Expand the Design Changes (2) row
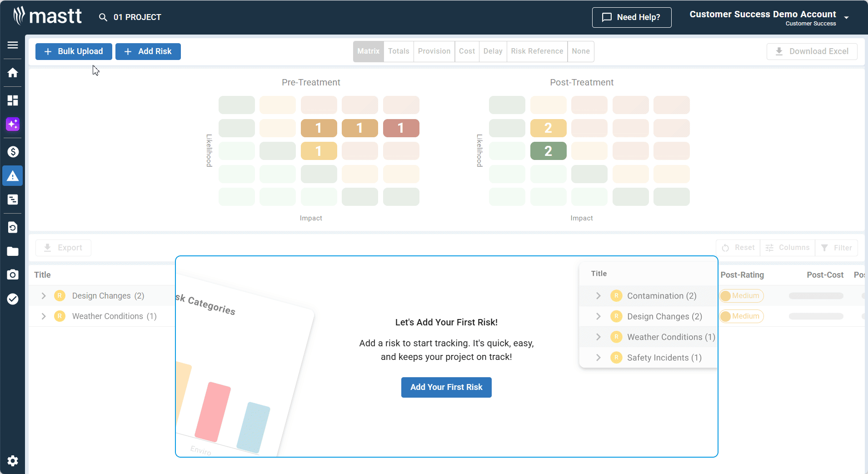 click(44, 296)
